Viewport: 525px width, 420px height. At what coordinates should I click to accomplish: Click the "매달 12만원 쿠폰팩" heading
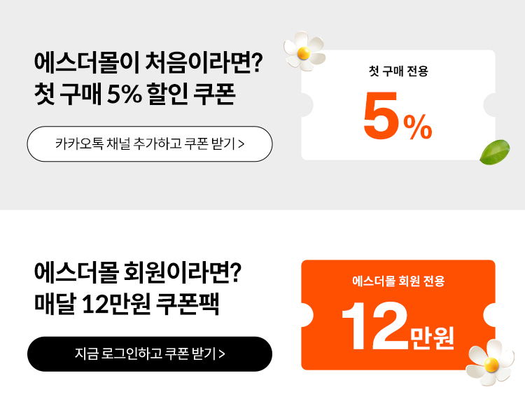tap(127, 304)
